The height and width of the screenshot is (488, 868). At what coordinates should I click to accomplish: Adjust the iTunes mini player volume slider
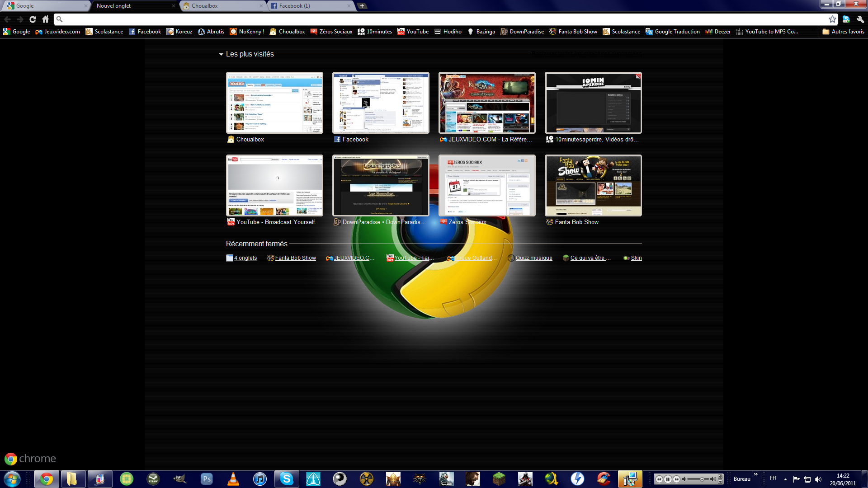pyautogui.click(x=702, y=479)
